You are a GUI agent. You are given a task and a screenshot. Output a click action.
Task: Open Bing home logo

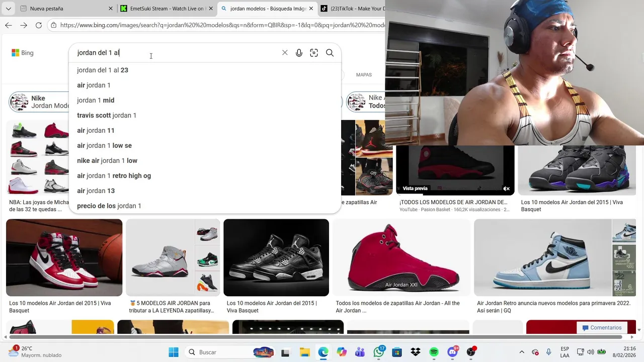click(23, 53)
